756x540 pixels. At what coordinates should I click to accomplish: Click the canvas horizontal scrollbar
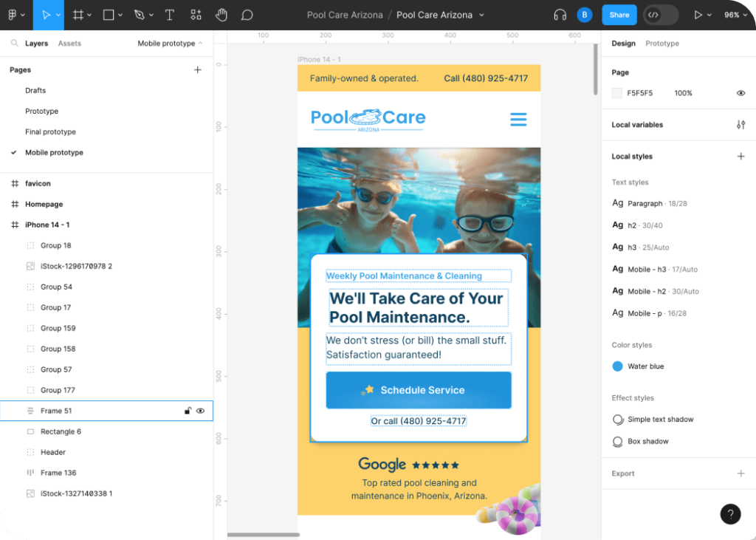click(x=264, y=534)
